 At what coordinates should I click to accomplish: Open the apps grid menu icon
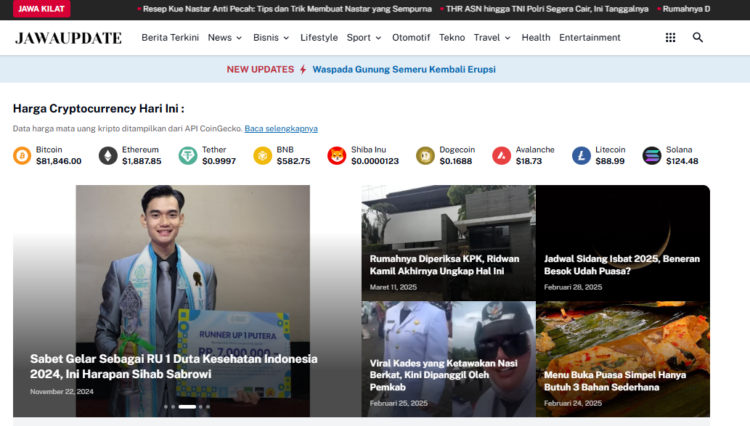pyautogui.click(x=670, y=37)
